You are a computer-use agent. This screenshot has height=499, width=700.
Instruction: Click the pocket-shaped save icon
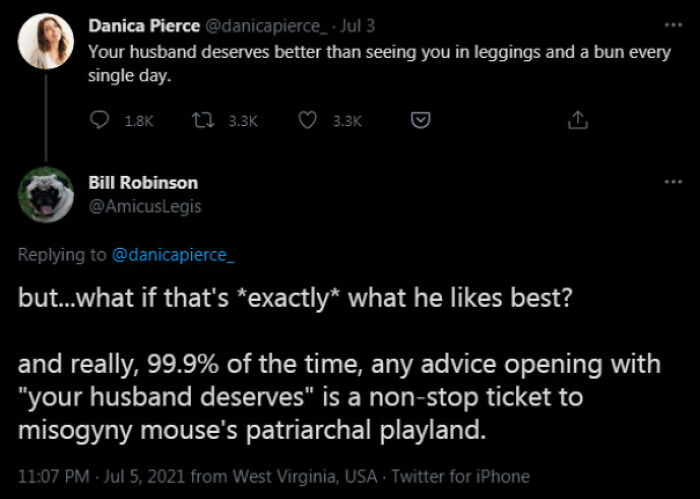(422, 121)
